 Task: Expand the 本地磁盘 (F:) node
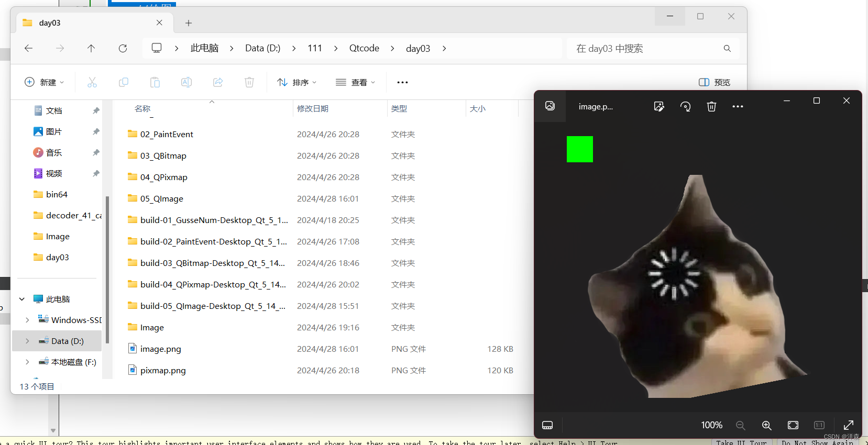27,362
